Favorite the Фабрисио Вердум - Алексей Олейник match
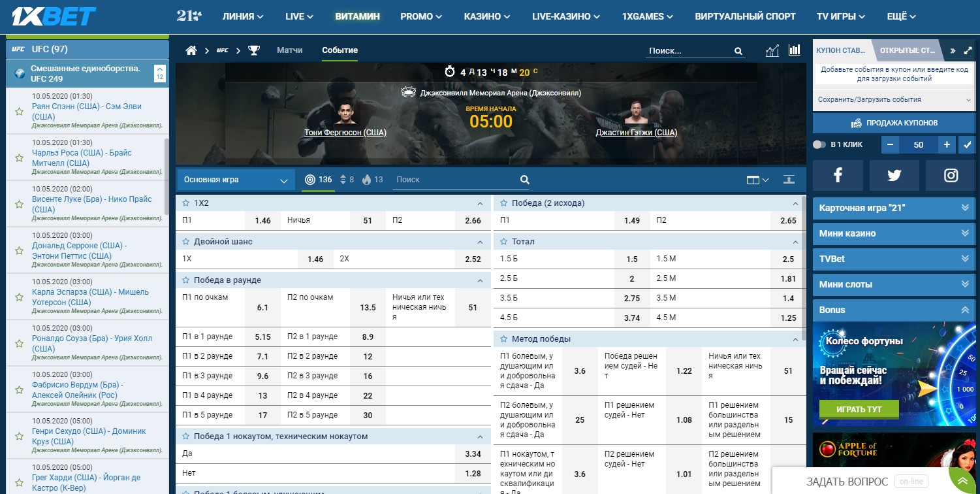Screen dimensions: 980x494 pos(19,390)
